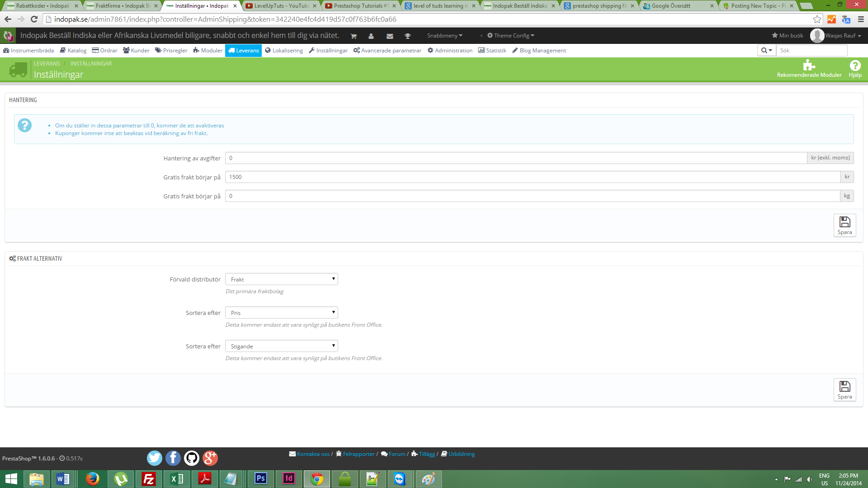Click the customer person icon in header
The image size is (868, 488).
tap(371, 36)
